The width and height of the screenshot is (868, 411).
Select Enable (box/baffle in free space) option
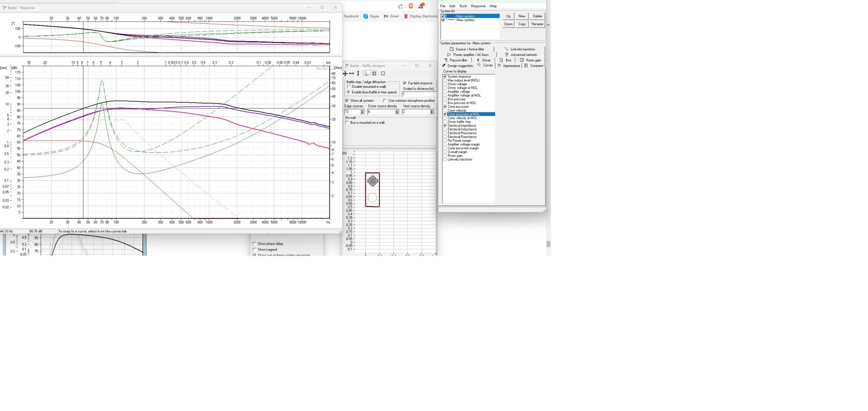[349, 92]
